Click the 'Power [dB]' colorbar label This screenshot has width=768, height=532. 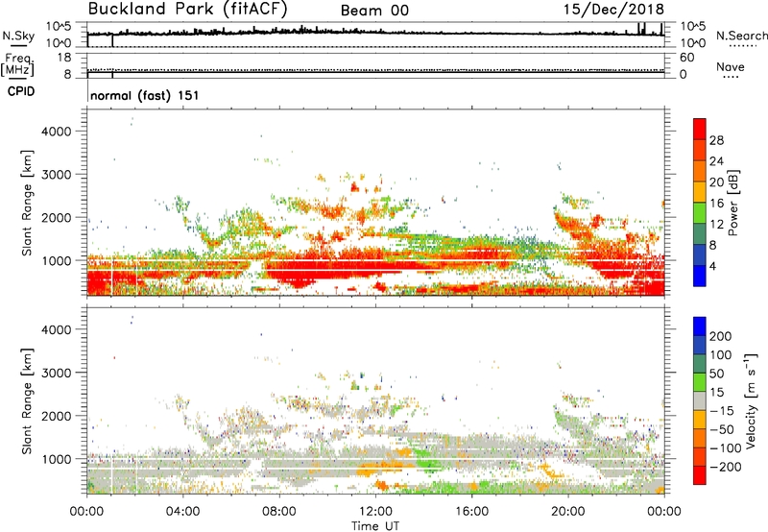733,203
